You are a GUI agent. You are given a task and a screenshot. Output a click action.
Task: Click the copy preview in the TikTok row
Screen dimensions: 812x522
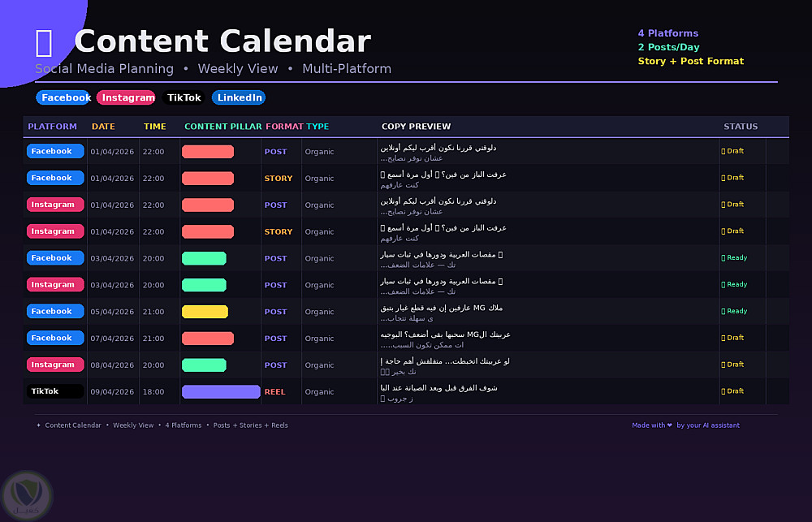439,393
